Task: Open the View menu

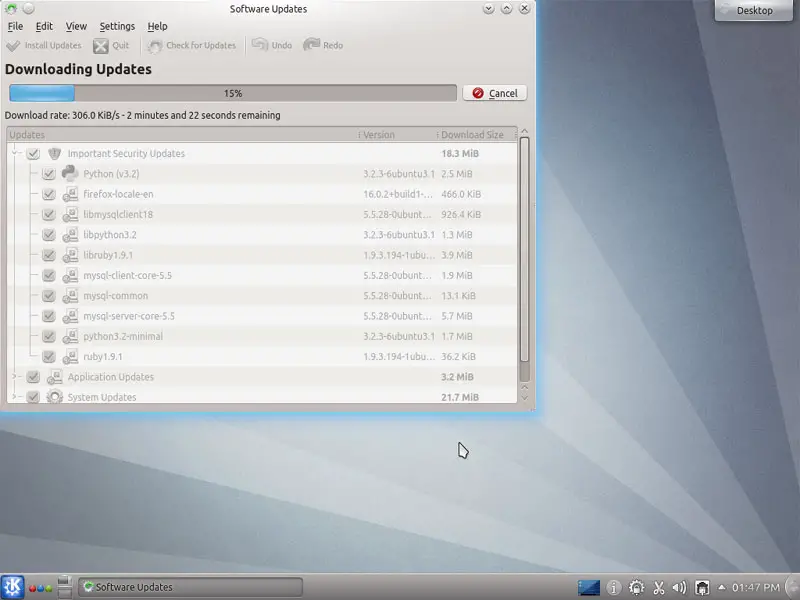Action: click(x=76, y=26)
